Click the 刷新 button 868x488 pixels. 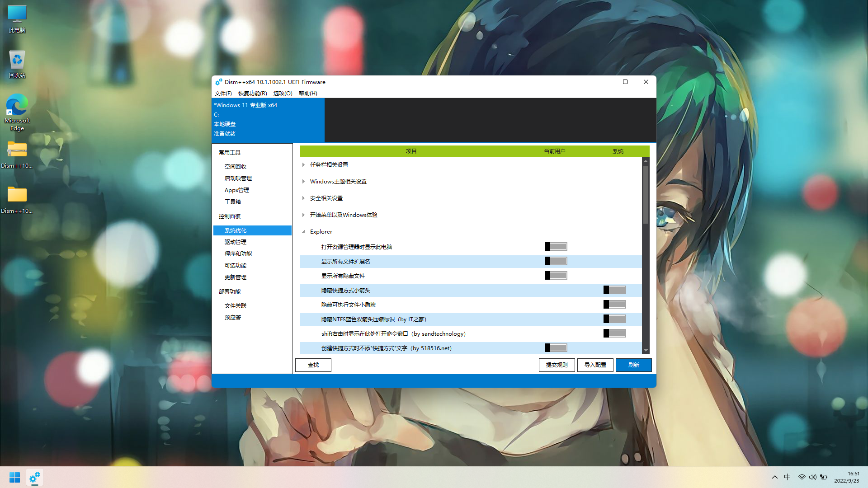tap(633, 365)
